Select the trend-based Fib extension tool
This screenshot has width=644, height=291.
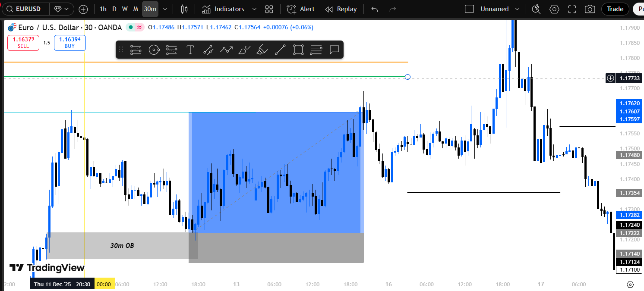[x=171, y=50]
